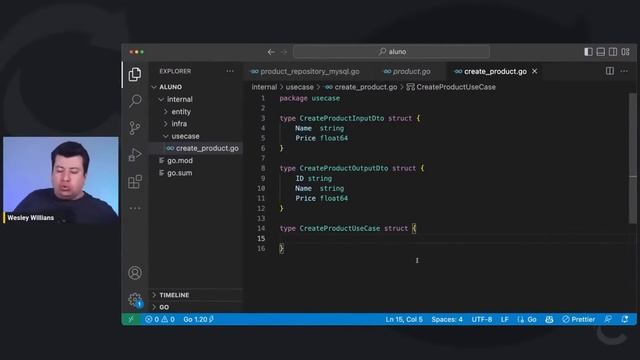Click the Prettier status bar item
The image size is (640, 360).
coord(579,319)
